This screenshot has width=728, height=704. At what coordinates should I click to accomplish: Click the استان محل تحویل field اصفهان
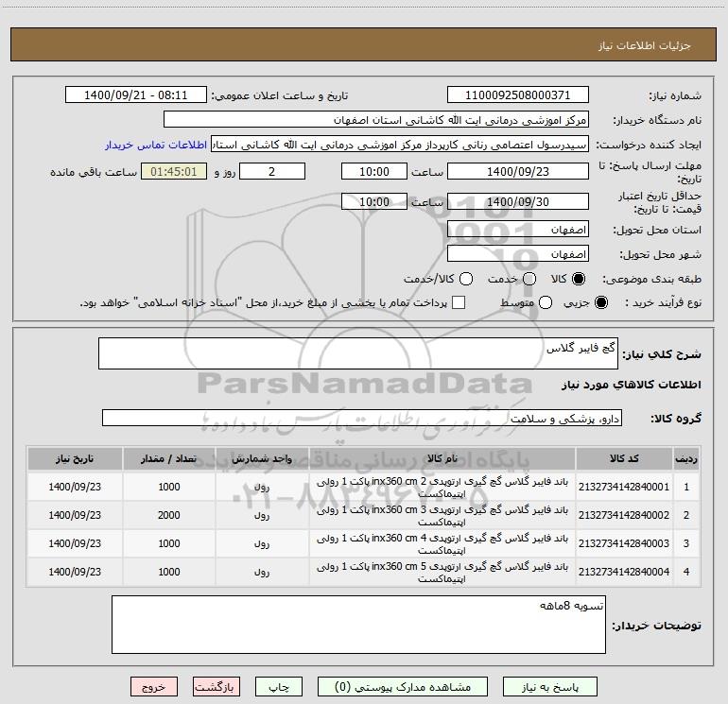pyautogui.click(x=518, y=230)
